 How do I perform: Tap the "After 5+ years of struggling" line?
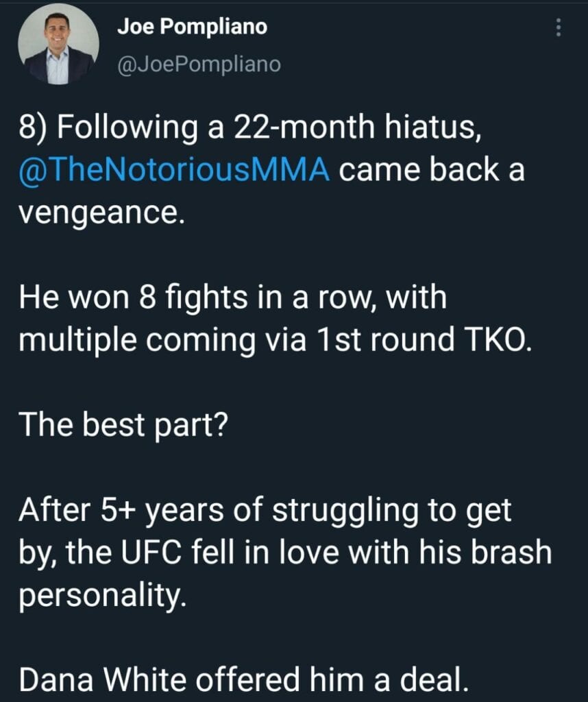(265, 510)
